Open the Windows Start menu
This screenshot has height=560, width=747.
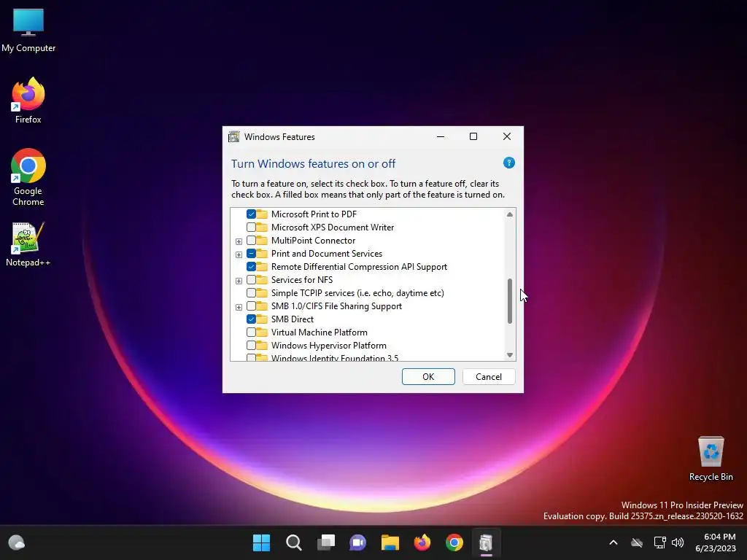coord(261,542)
